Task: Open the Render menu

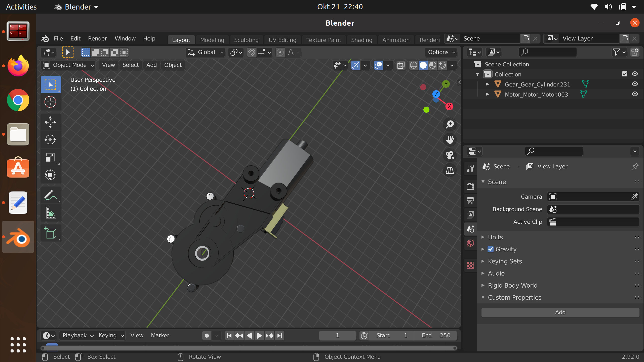Action: tap(97, 38)
